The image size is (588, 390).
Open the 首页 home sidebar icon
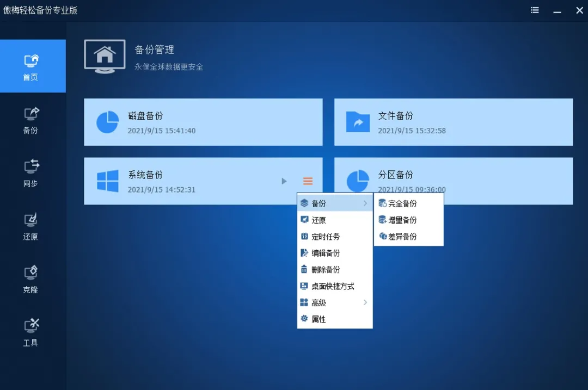(31, 60)
